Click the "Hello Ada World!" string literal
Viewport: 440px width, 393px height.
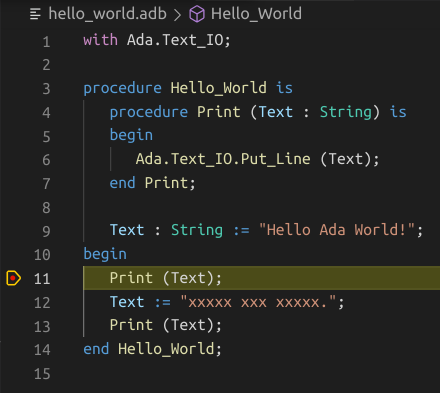(337, 230)
